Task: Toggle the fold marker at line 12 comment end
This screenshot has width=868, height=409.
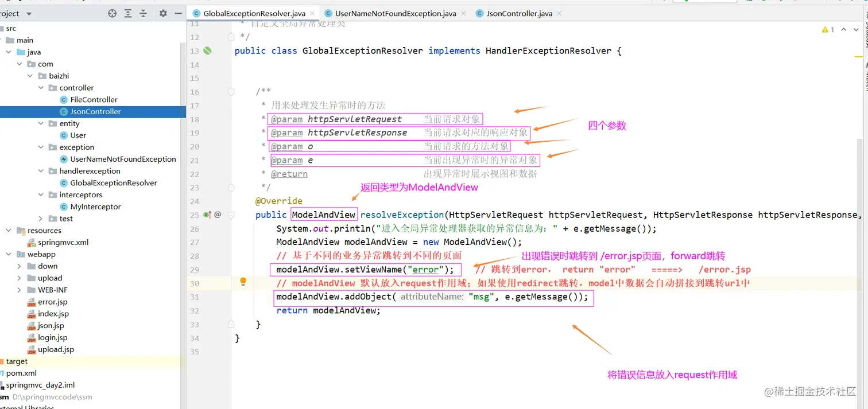Action: tap(231, 37)
